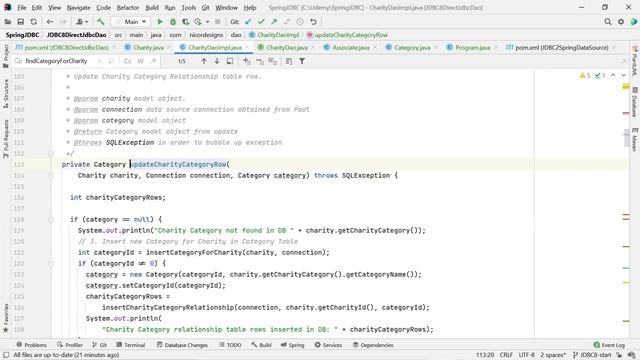640x360 pixels.
Task: Open JDBC8-start Git branch selector
Action: point(592,355)
